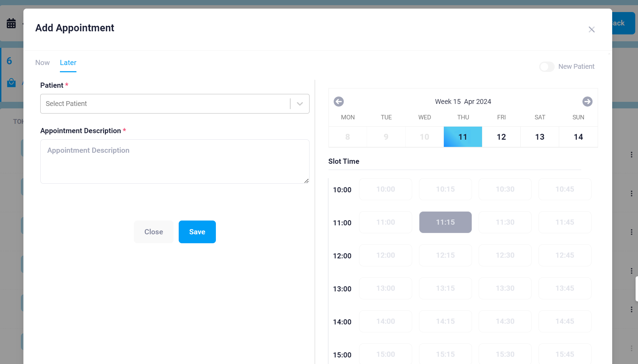Image resolution: width=638 pixels, height=364 pixels.
Task: Click the Close button
Action: 154,232
